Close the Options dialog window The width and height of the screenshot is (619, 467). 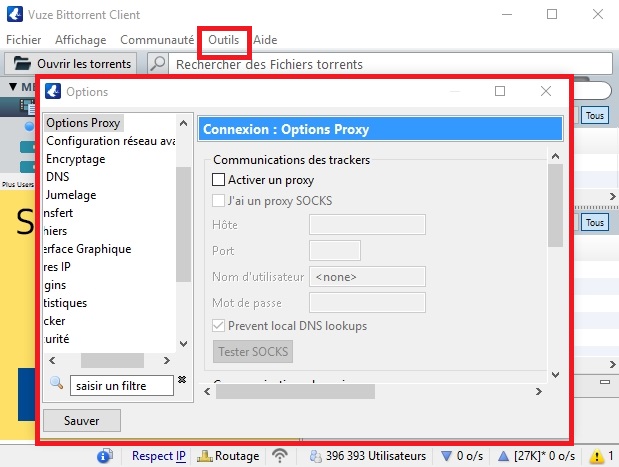point(546,91)
